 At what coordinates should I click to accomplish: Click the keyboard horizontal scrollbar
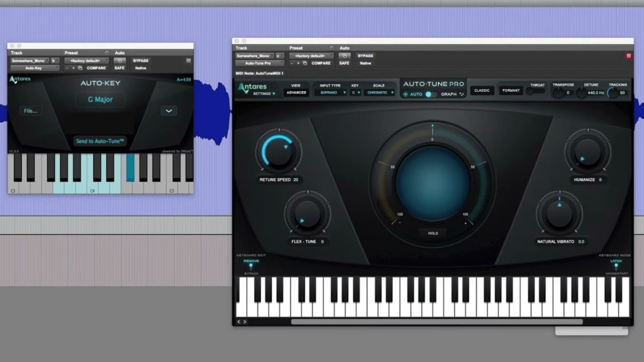437,322
